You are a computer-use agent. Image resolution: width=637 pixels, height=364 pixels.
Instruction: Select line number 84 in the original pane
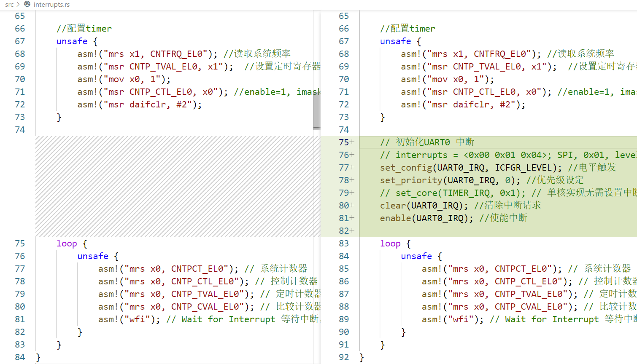pyautogui.click(x=20, y=357)
